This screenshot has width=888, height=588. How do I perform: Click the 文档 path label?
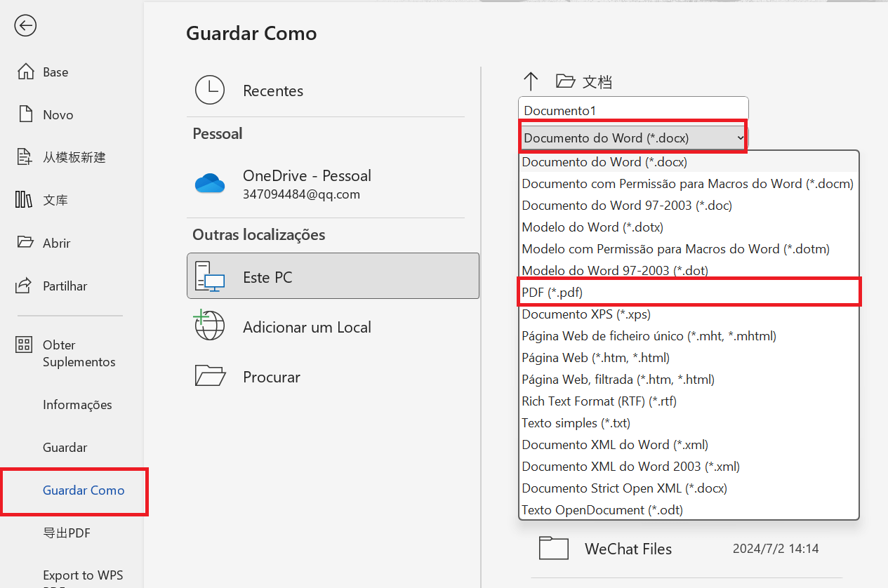point(597,82)
